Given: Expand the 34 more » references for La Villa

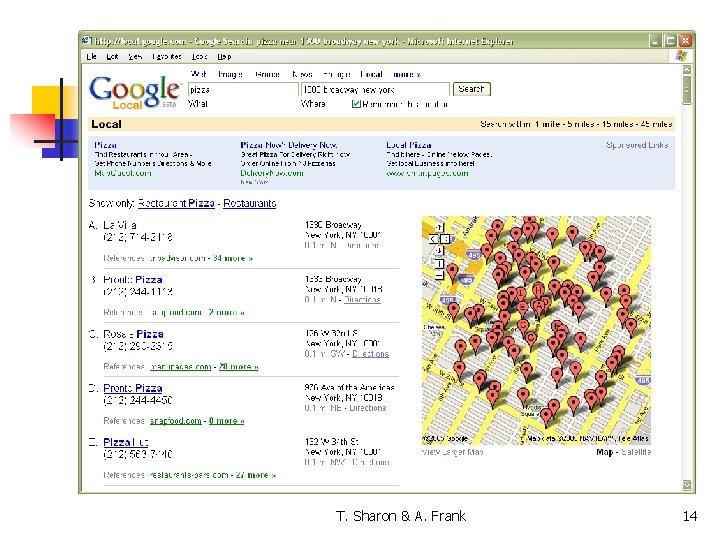Looking at the screenshot, I should pos(233,258).
